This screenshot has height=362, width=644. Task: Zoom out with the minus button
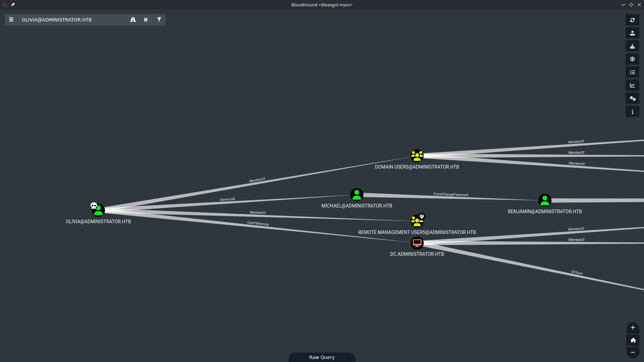tap(633, 352)
